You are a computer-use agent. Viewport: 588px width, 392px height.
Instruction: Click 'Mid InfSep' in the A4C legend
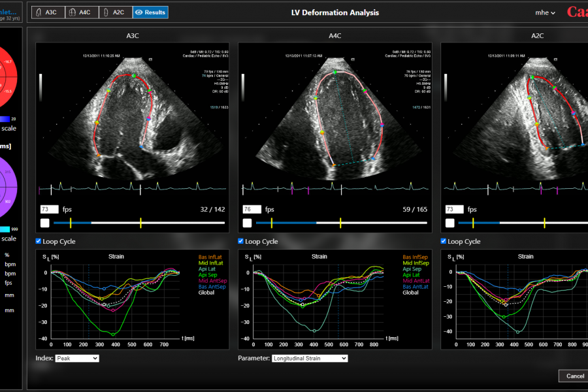click(x=416, y=263)
